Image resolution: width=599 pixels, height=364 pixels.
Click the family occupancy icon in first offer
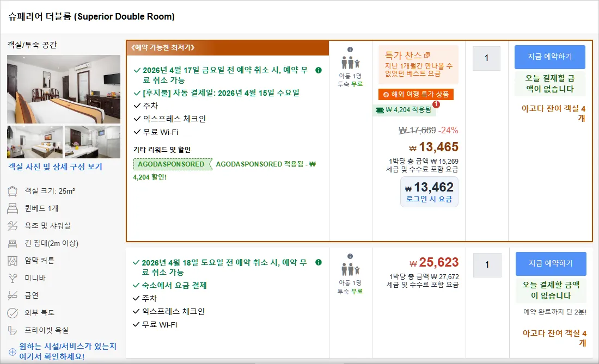(x=350, y=63)
